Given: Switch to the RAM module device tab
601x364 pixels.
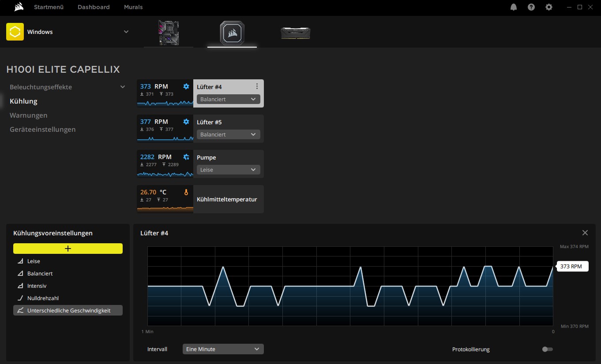Looking at the screenshot, I should 295,33.
